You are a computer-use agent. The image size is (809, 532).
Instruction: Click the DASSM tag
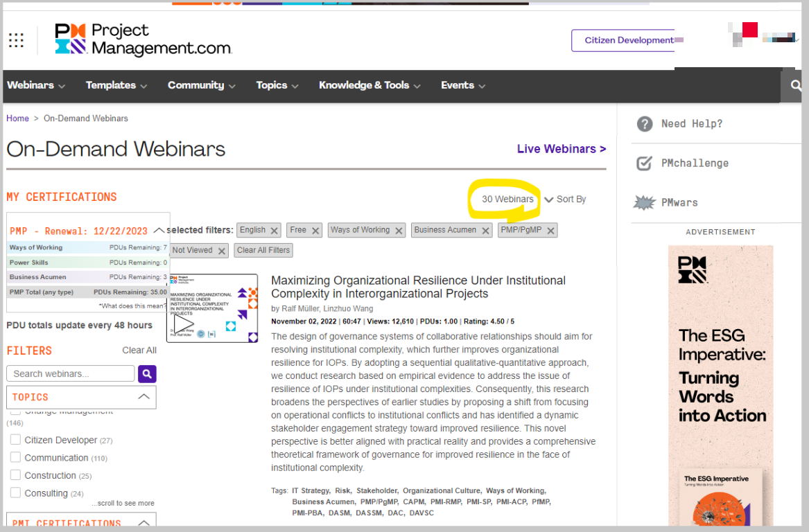pyautogui.click(x=369, y=513)
